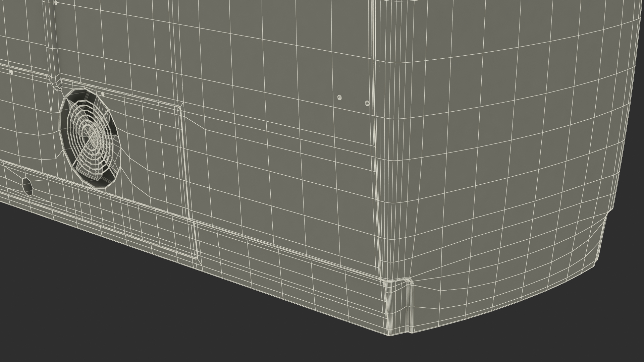Viewport: 644px width, 362px height.
Task: Select the right screw near the corner edge
Action: coord(367,103)
